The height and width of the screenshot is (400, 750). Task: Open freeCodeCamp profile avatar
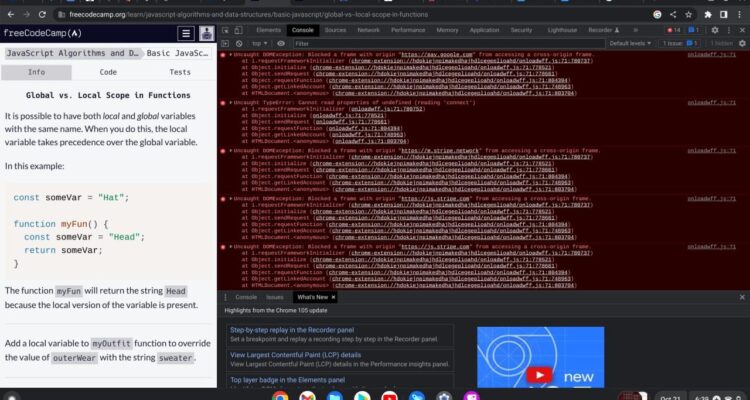point(207,33)
